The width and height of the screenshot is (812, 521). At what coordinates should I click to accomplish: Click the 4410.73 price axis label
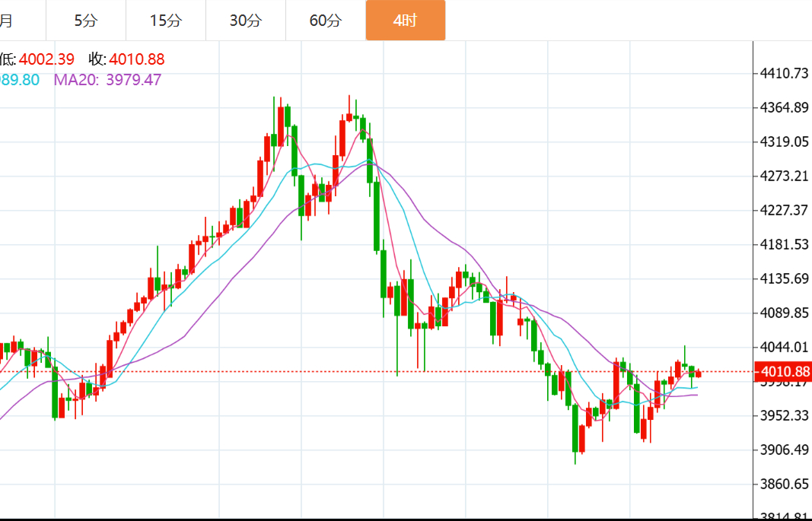[x=784, y=74]
